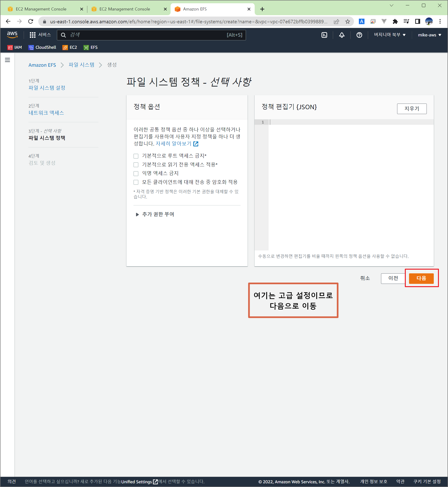
Task: Click the help question mark icon
Action: point(359,35)
